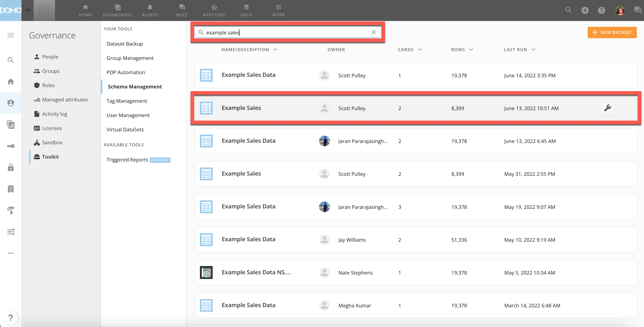
Task: Open the User Management tool
Action: point(128,115)
